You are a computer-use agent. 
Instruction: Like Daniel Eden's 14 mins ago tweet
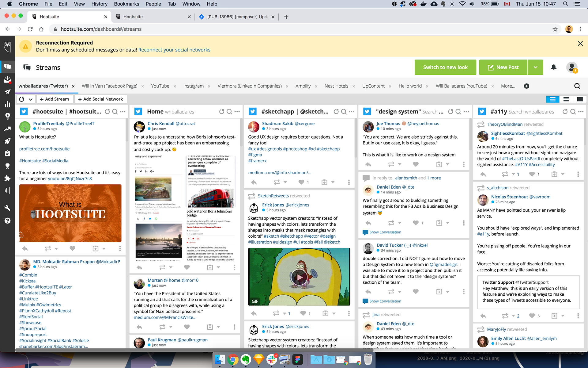(x=416, y=223)
